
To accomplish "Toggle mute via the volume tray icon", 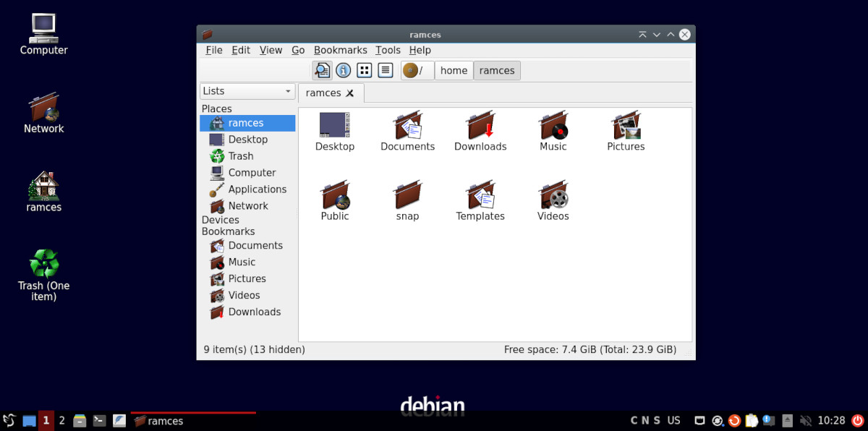I will (x=806, y=420).
